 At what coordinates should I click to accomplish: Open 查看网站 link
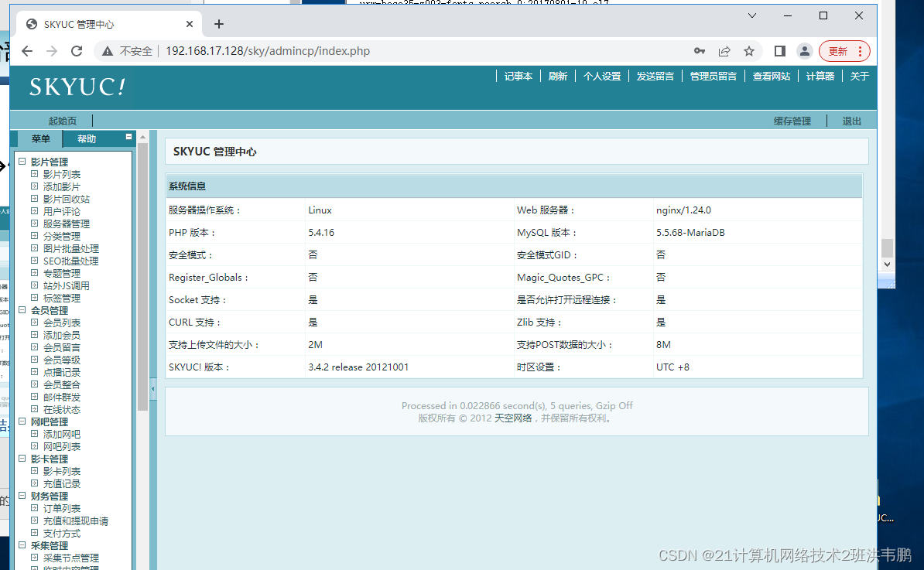pyautogui.click(x=771, y=76)
